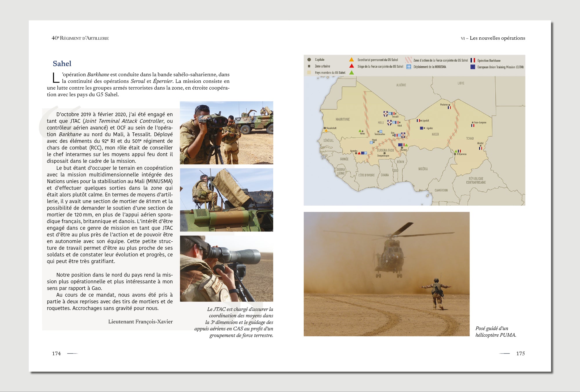Click 'Déploiement de la MINUSMA' legend text

(430, 67)
